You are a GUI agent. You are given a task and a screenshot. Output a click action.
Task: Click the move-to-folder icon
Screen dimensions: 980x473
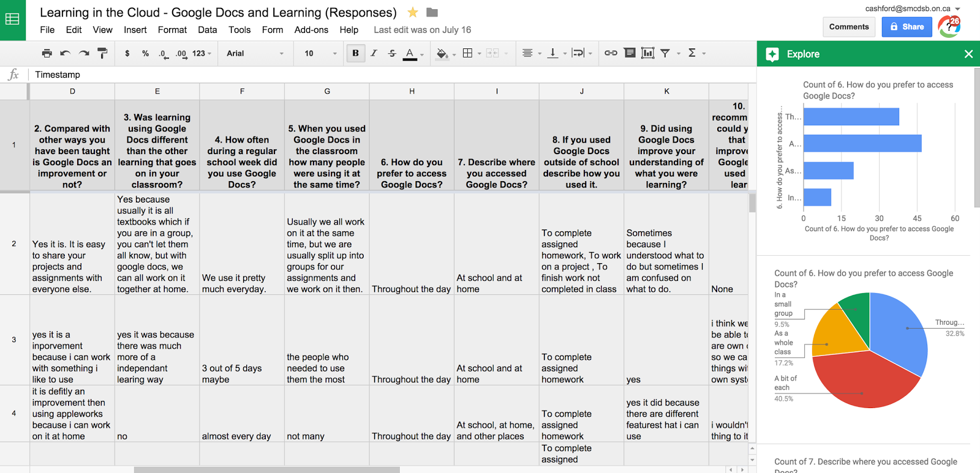432,12
